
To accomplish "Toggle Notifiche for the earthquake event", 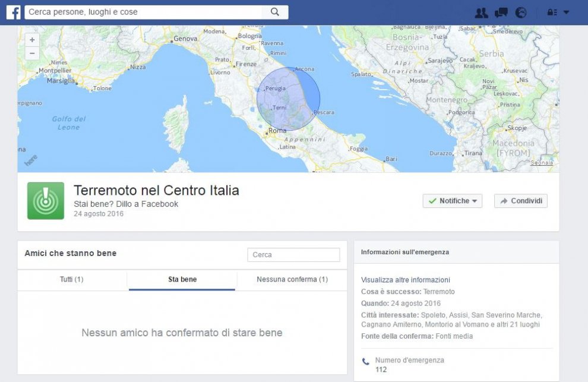I will click(x=449, y=201).
